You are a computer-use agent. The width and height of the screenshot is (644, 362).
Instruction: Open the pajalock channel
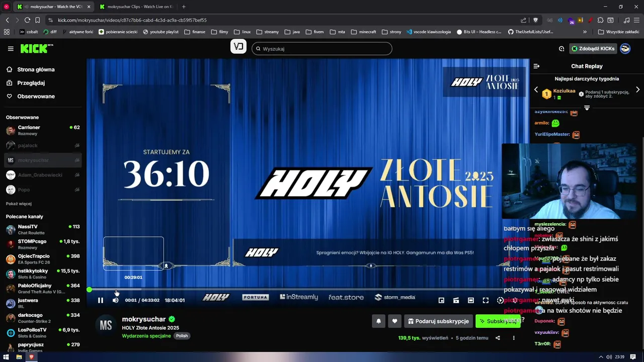point(43,145)
